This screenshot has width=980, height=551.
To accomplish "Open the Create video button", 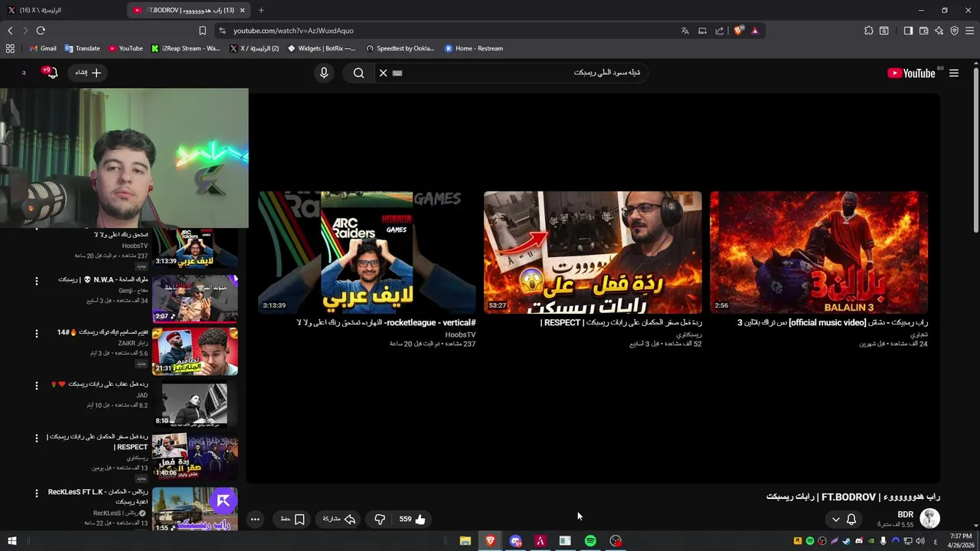I will tap(88, 73).
